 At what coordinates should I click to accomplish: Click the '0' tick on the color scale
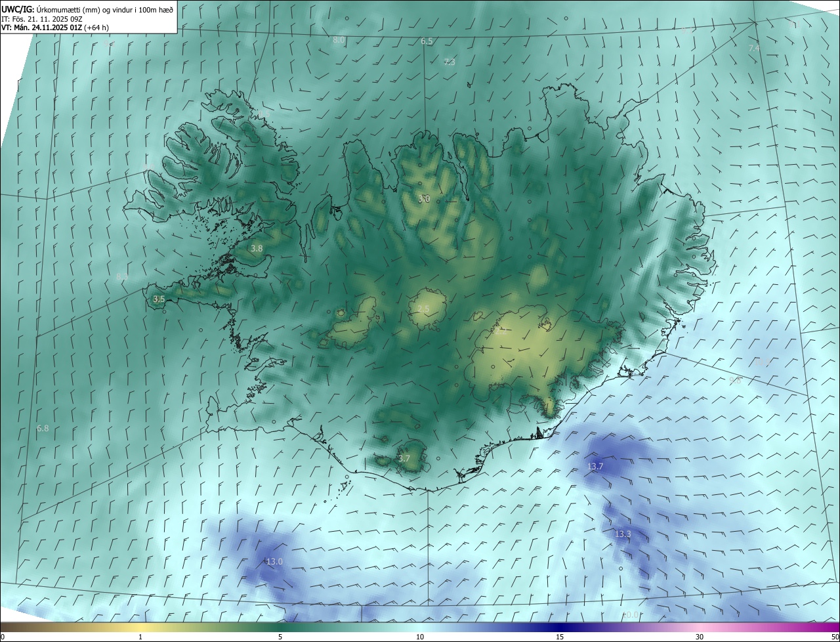coord(3,637)
